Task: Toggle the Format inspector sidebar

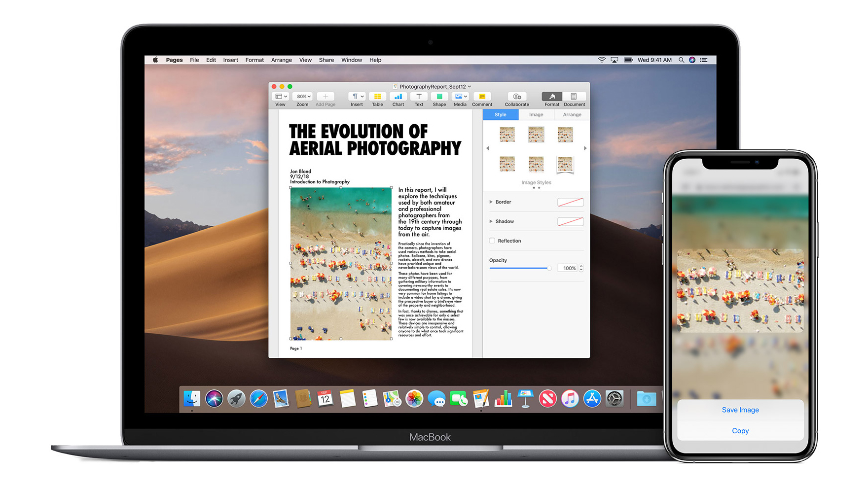Action: (x=552, y=97)
